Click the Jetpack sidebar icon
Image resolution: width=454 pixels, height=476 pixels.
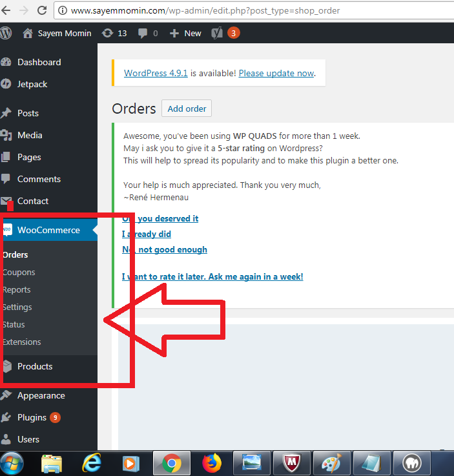tap(6, 84)
